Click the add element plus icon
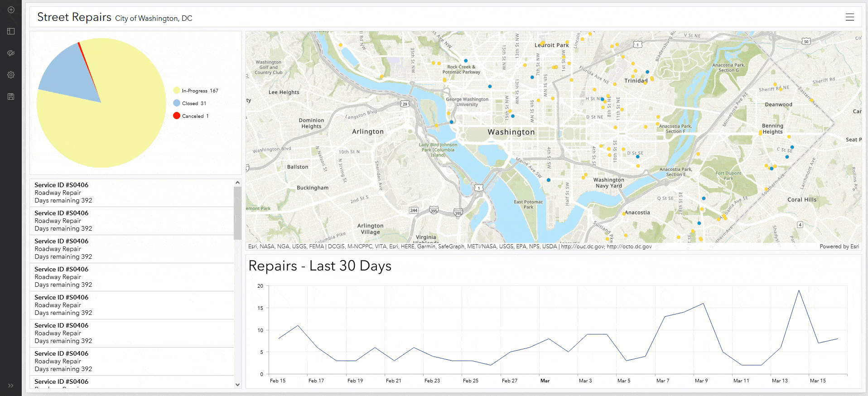The height and width of the screenshot is (396, 868). coord(11,10)
